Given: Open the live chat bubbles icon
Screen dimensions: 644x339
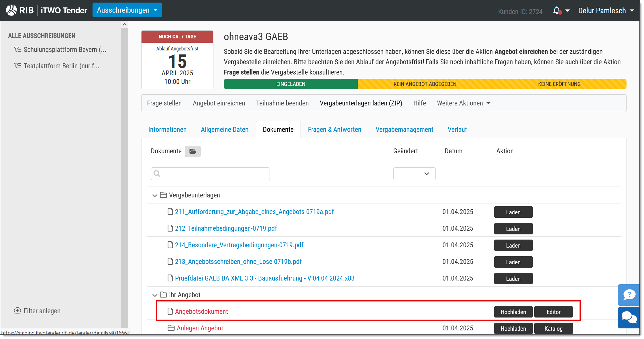Looking at the screenshot, I should tap(629, 318).
